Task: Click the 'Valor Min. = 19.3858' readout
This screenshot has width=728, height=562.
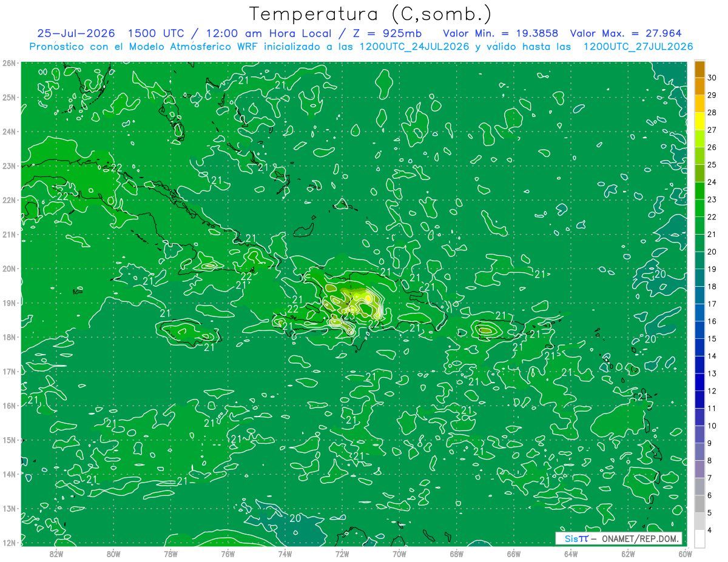Action: tap(500, 33)
